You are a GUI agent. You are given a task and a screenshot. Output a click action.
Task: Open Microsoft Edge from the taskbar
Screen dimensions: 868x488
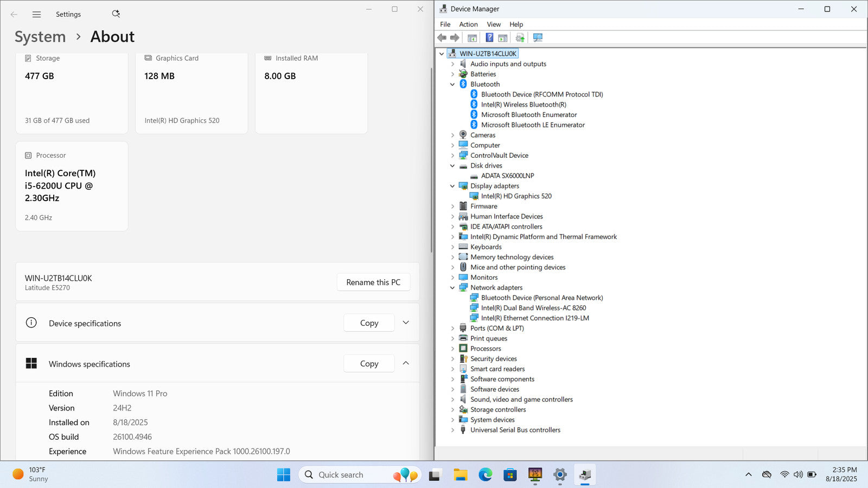[485, 475]
